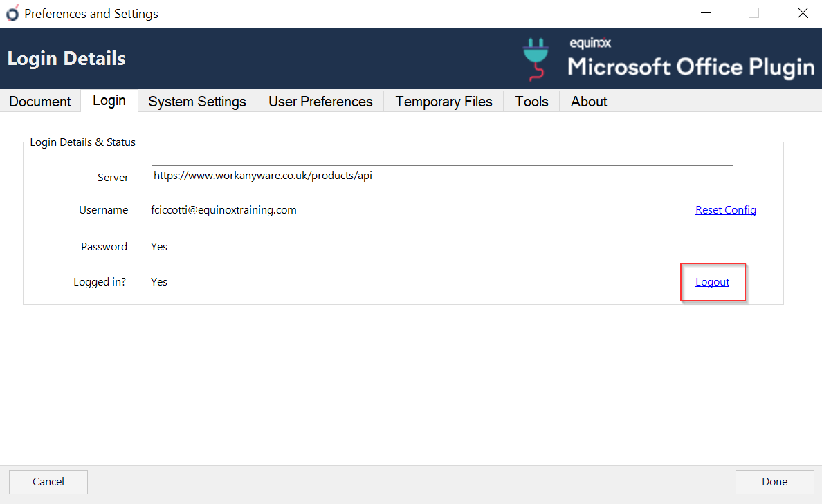Minimize the Preferences and Settings window
The height and width of the screenshot is (504, 822).
(706, 13)
